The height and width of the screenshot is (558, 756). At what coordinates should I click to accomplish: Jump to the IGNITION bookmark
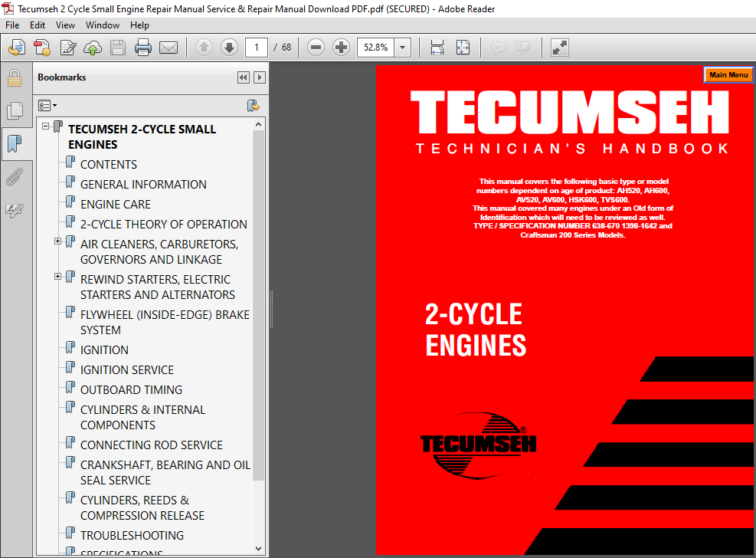click(104, 350)
